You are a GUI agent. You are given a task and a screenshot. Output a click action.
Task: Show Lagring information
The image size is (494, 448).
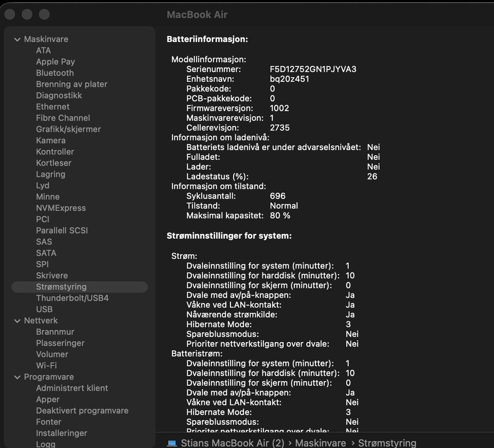tap(51, 174)
